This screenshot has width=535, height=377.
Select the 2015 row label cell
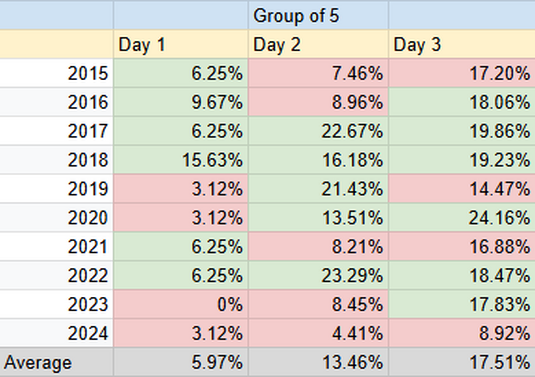pos(56,73)
